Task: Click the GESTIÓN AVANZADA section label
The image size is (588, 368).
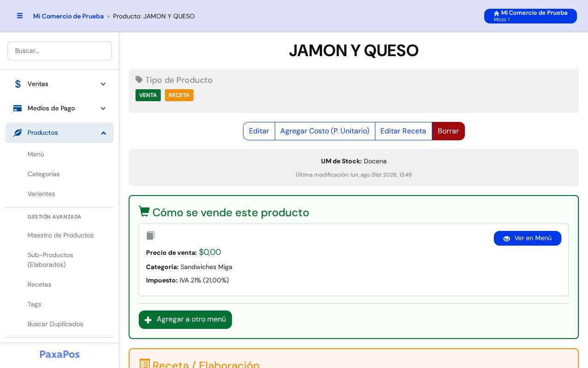Action: tap(54, 217)
